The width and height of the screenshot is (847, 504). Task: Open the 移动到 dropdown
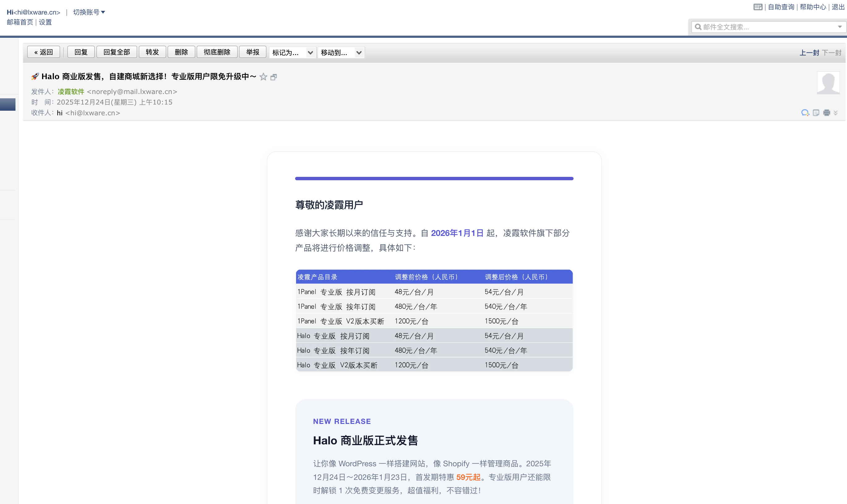[x=341, y=52]
